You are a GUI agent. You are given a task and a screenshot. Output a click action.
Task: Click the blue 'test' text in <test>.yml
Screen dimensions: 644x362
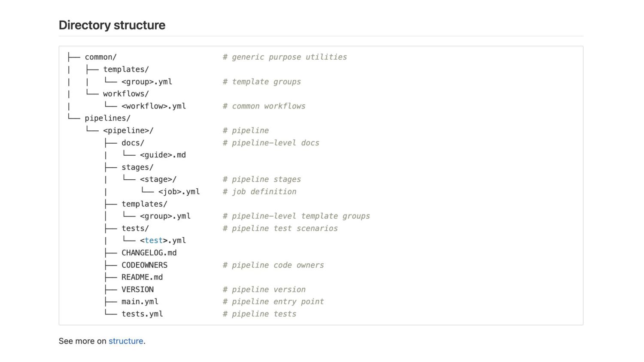click(154, 241)
